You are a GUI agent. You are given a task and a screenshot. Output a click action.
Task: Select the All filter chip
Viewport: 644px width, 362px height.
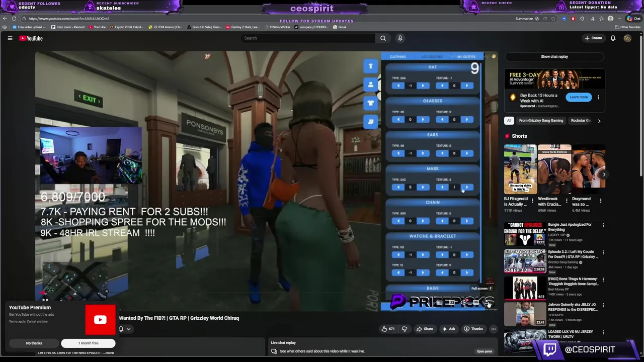click(509, 121)
